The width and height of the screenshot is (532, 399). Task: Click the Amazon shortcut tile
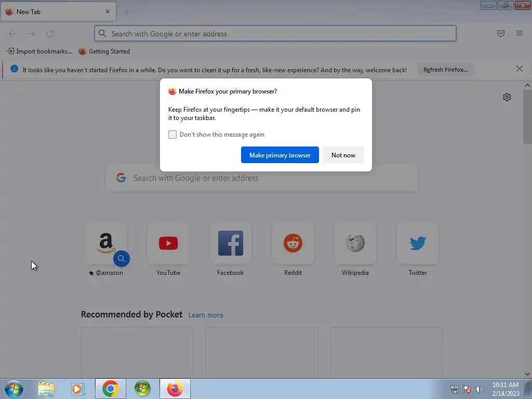click(x=106, y=243)
